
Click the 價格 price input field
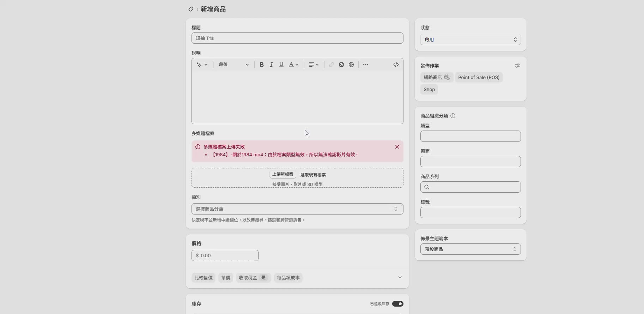click(x=225, y=255)
